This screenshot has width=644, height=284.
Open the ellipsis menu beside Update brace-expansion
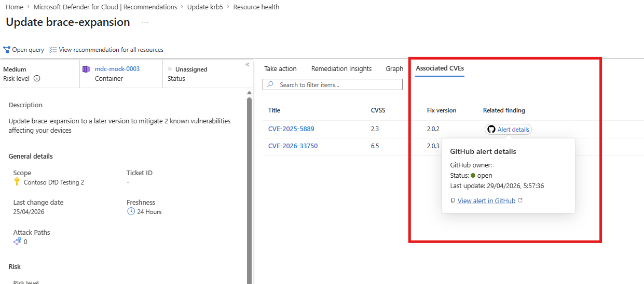pyautogui.click(x=145, y=23)
